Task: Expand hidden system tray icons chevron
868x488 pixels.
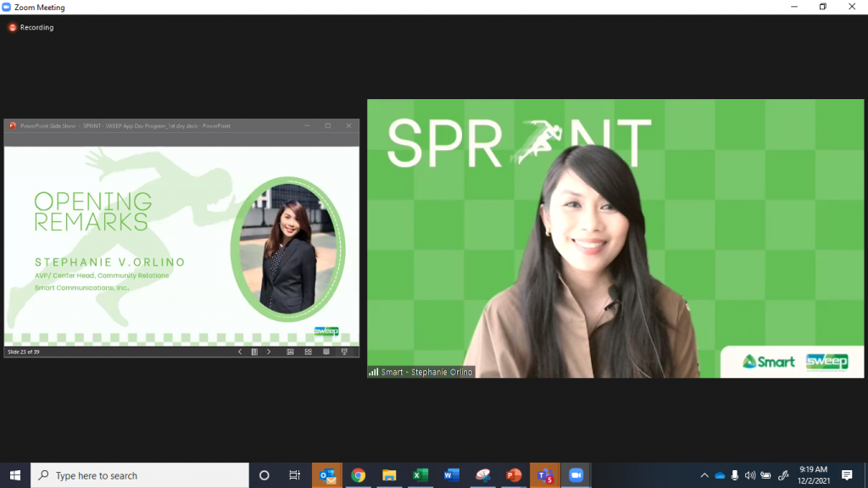Action: tap(704, 475)
